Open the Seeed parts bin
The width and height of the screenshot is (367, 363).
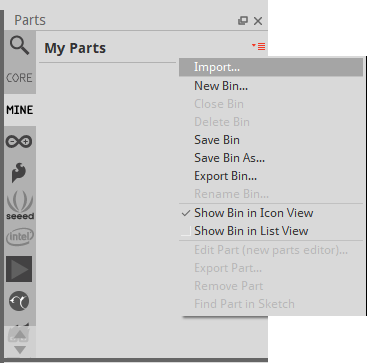tap(20, 205)
